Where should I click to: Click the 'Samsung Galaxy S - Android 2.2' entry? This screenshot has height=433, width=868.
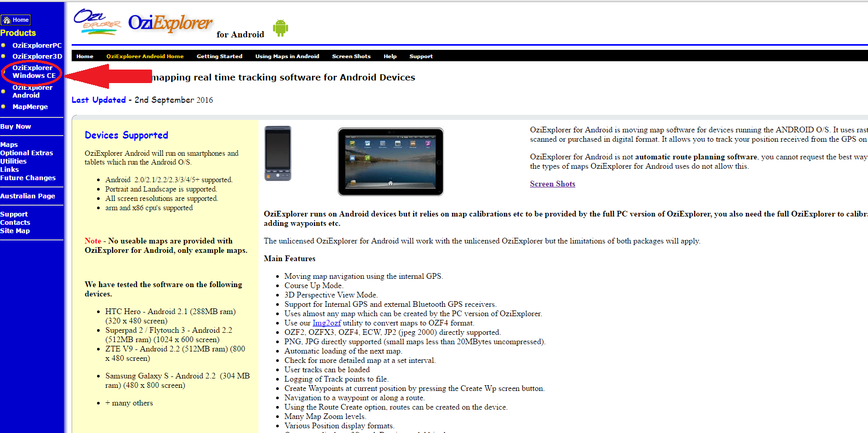pyautogui.click(x=178, y=381)
